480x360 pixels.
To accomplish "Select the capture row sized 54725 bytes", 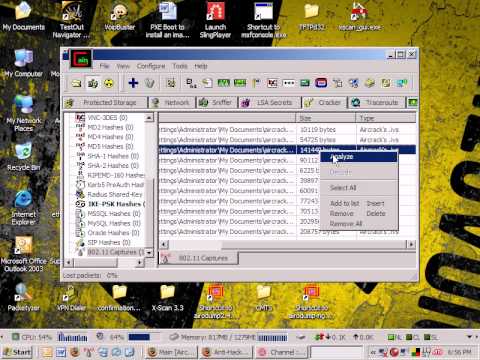I will click(x=287, y=140).
